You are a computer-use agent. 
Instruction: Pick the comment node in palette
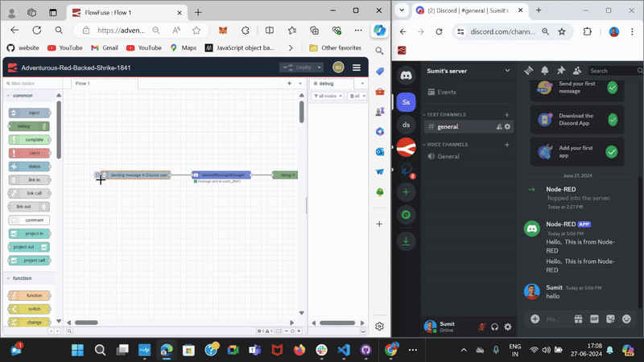(29, 220)
